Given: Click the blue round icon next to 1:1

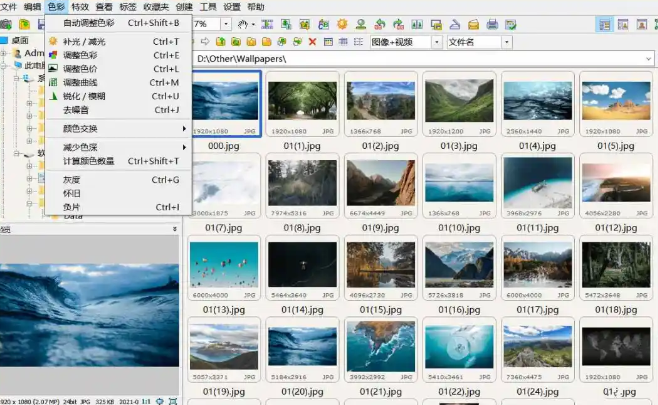Looking at the screenshot, I should click(x=159, y=401).
